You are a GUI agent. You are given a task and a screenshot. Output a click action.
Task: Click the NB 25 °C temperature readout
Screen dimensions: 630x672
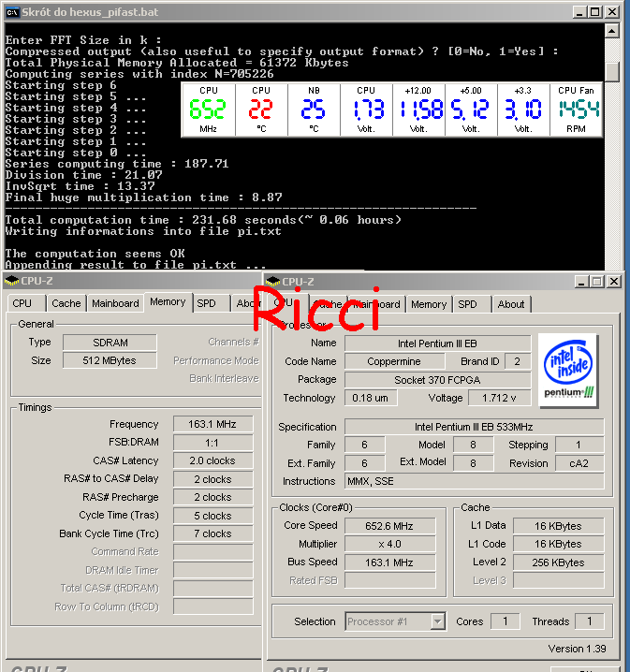coord(314,110)
